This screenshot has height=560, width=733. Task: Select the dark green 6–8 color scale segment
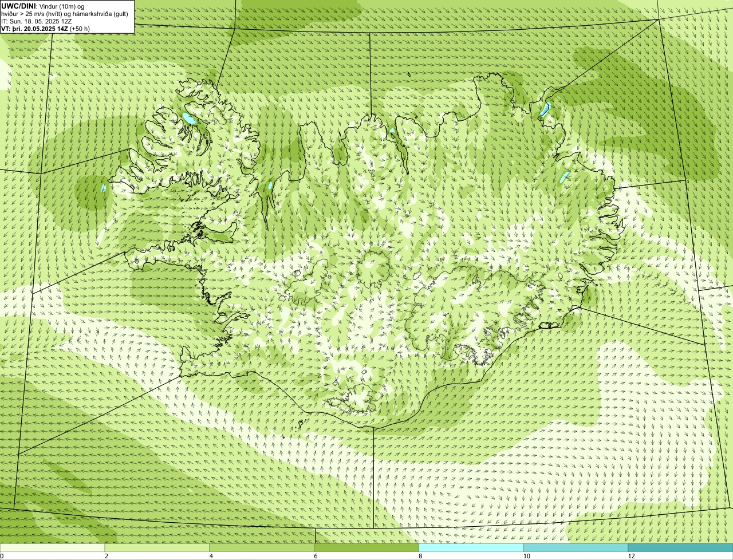(366, 548)
